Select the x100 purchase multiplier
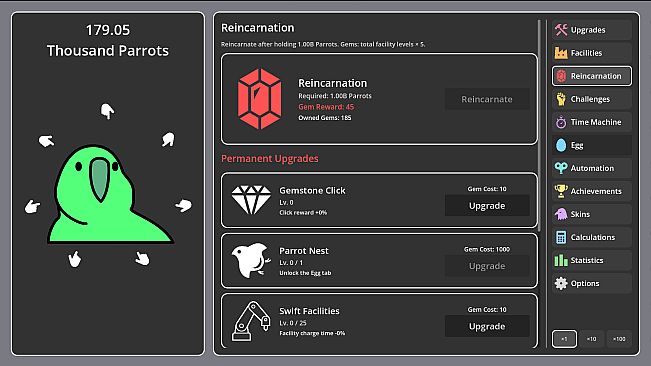This screenshot has height=366, width=651. pos(619,339)
